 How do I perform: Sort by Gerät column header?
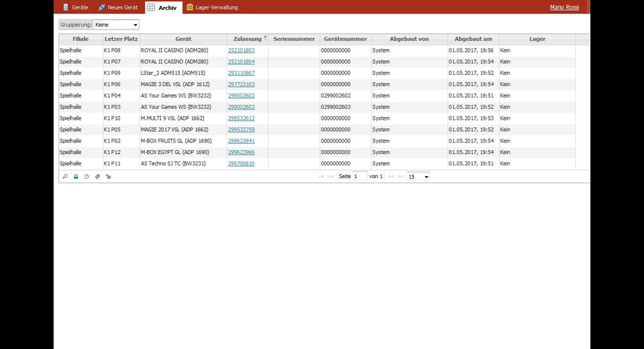[183, 39]
